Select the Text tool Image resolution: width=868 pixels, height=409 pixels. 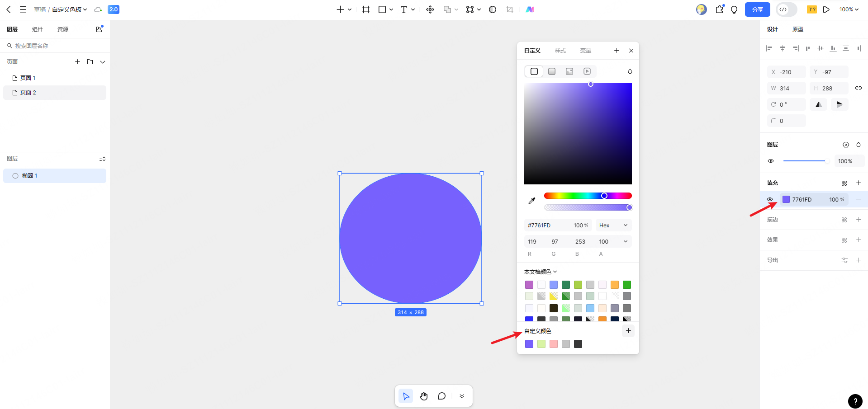coord(404,9)
